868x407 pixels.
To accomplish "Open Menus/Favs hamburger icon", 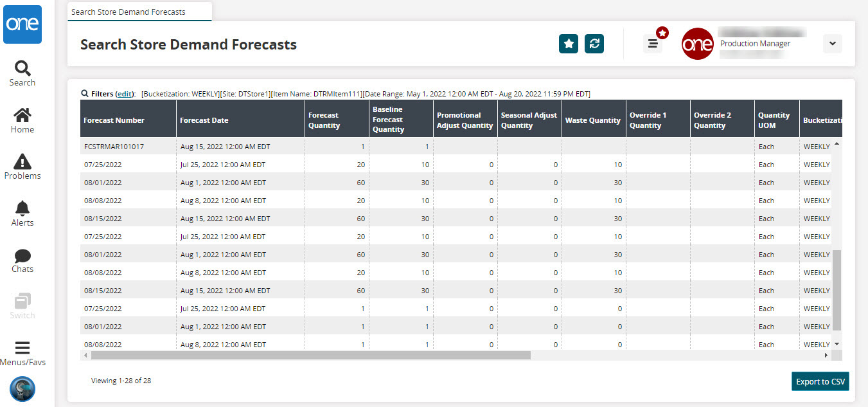I will click(x=22, y=353).
